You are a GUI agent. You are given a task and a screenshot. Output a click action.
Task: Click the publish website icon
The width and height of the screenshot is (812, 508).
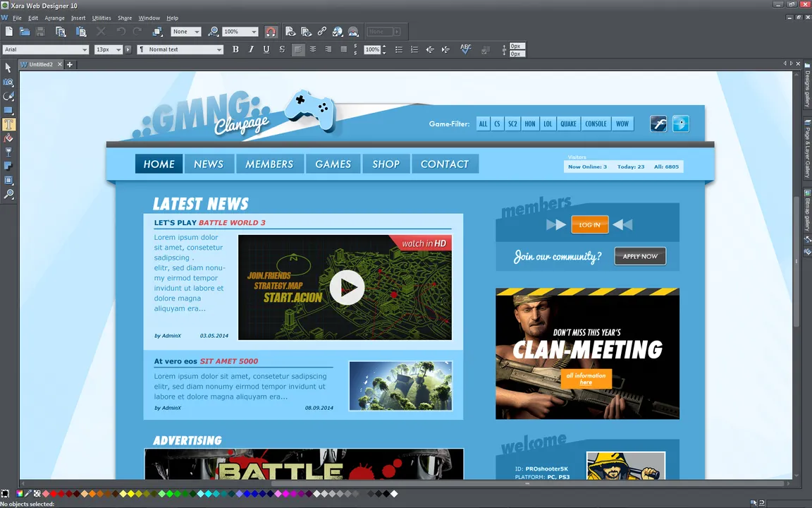353,32
